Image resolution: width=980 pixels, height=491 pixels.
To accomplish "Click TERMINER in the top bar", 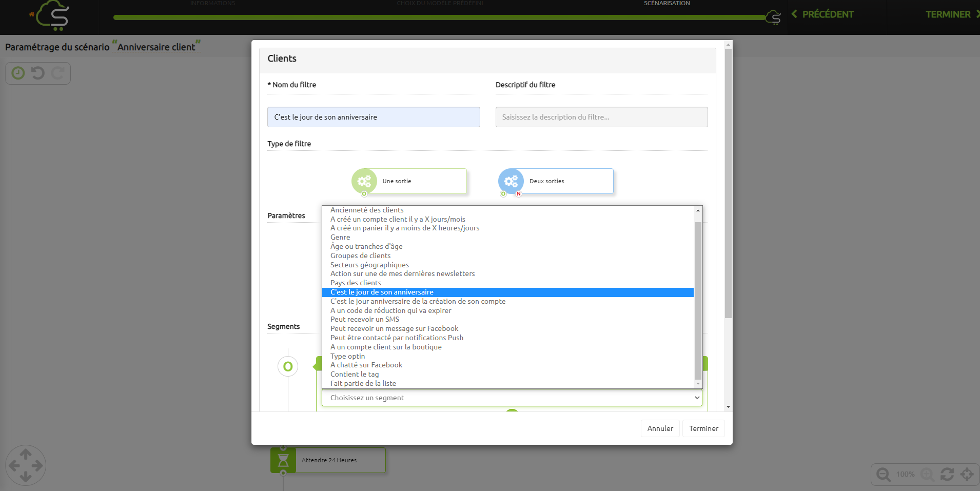I will pos(952,14).
